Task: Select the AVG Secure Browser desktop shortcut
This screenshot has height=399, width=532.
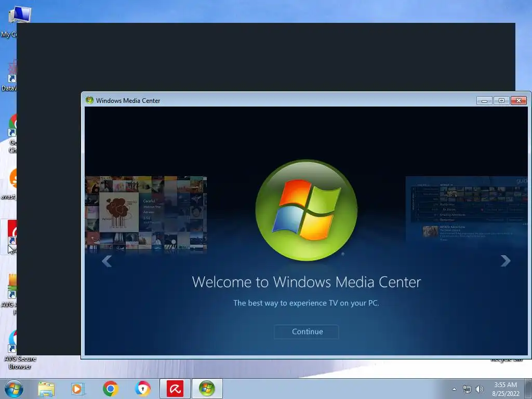Action: pyautogui.click(x=16, y=350)
